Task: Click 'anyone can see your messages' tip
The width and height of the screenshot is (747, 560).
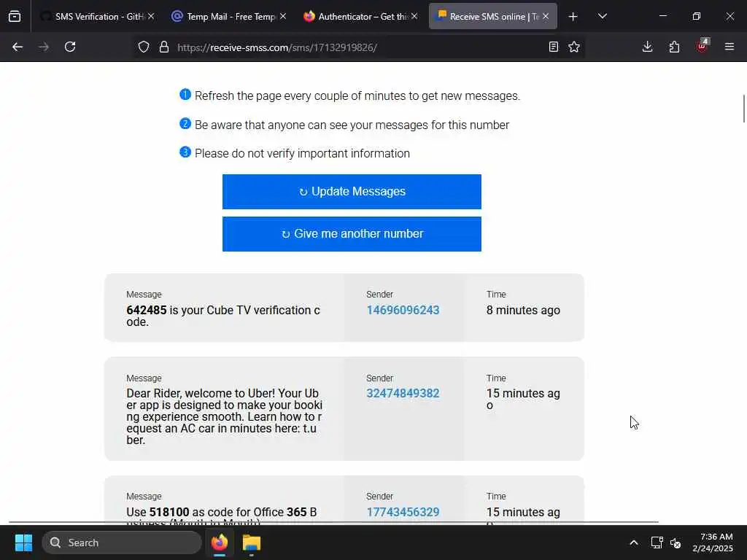Action: pyautogui.click(x=352, y=125)
